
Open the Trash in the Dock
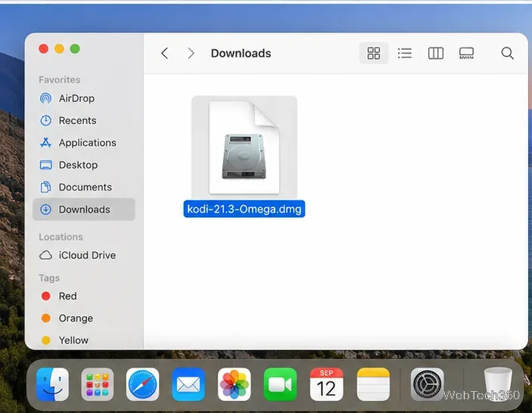(x=498, y=384)
